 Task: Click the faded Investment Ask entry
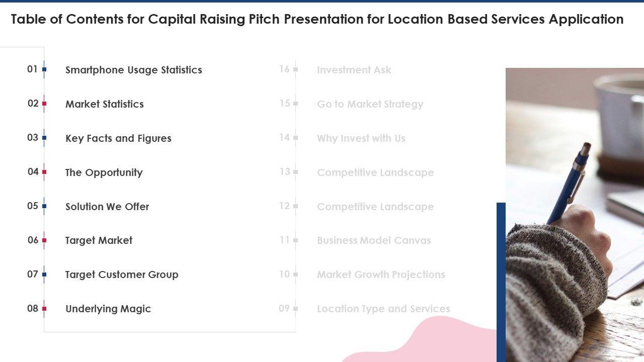click(x=354, y=70)
